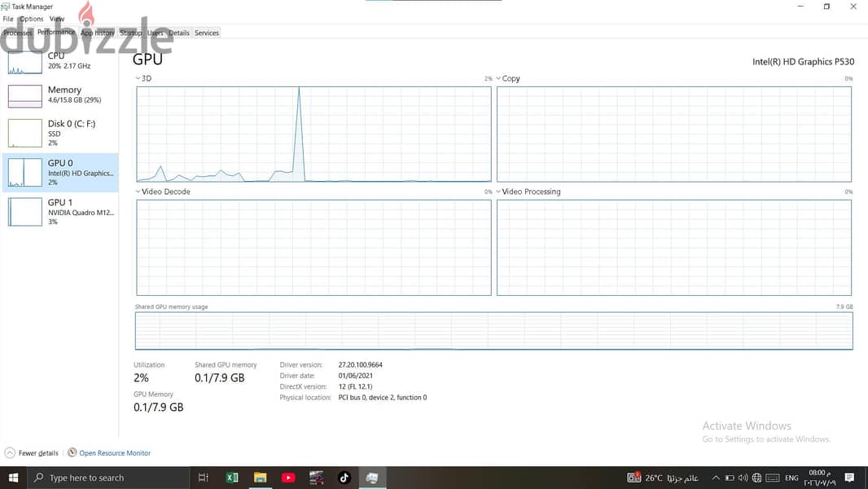Switch to the Processes tab
The height and width of the screenshot is (489, 868).
tap(18, 33)
